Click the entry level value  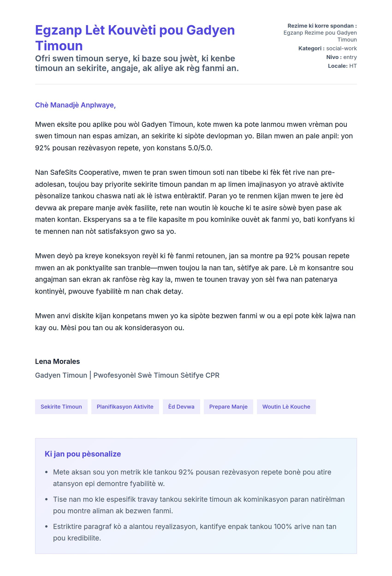click(x=350, y=57)
